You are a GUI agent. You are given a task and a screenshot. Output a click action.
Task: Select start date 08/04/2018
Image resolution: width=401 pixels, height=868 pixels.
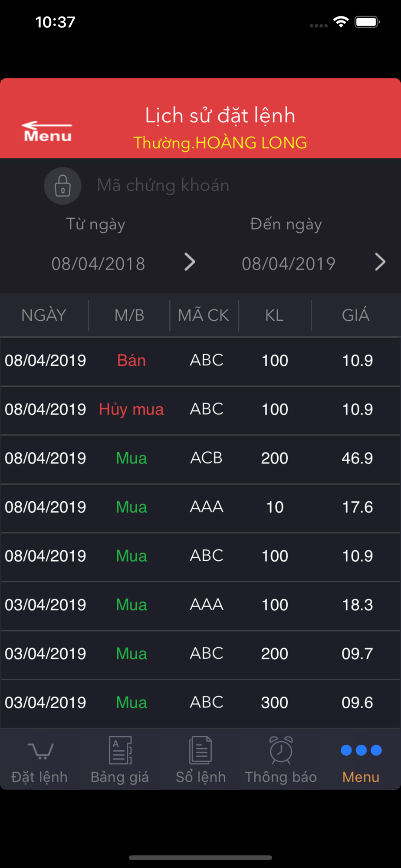point(99,264)
